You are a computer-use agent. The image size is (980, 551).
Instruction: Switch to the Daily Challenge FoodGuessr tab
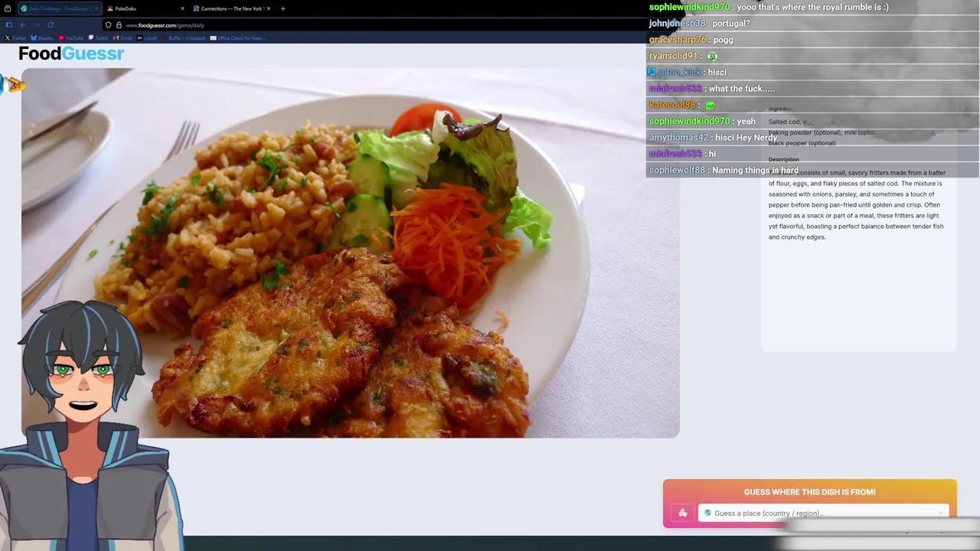pyautogui.click(x=59, y=8)
